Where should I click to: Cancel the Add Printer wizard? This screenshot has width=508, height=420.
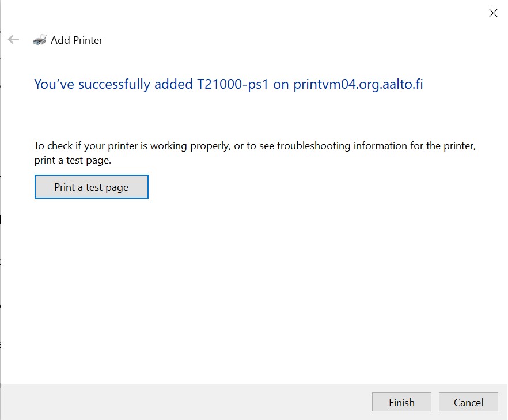point(468,402)
